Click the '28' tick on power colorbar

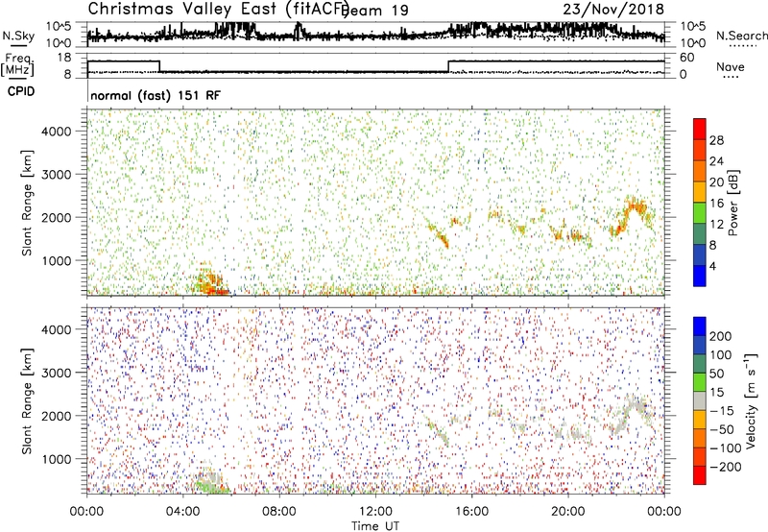coord(716,140)
